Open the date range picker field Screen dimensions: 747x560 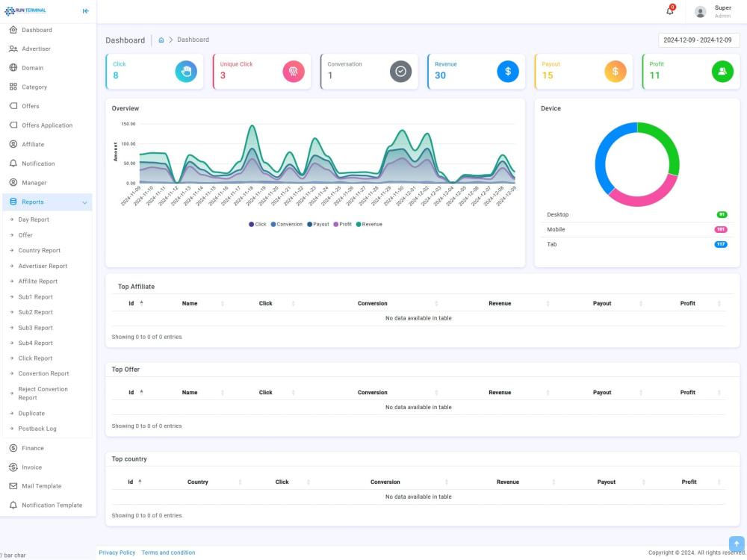pyautogui.click(x=698, y=40)
